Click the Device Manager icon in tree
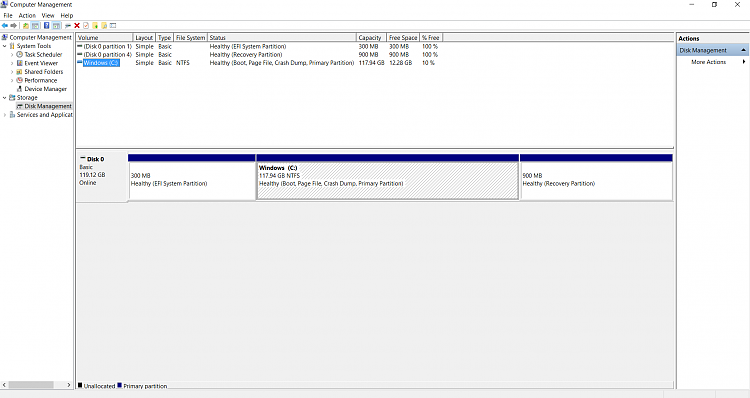This screenshot has height=398, width=750. 20,89
